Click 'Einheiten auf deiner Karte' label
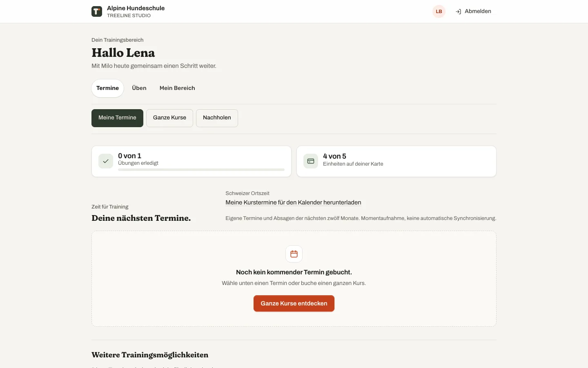Viewport: 588px width, 368px height. coord(353,164)
